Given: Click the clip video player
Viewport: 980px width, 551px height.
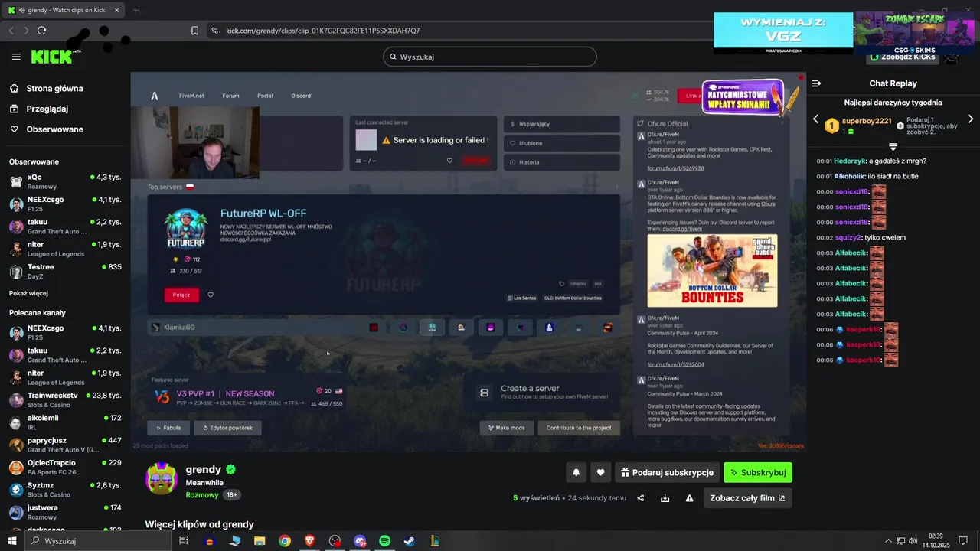Looking at the screenshot, I should (x=468, y=262).
